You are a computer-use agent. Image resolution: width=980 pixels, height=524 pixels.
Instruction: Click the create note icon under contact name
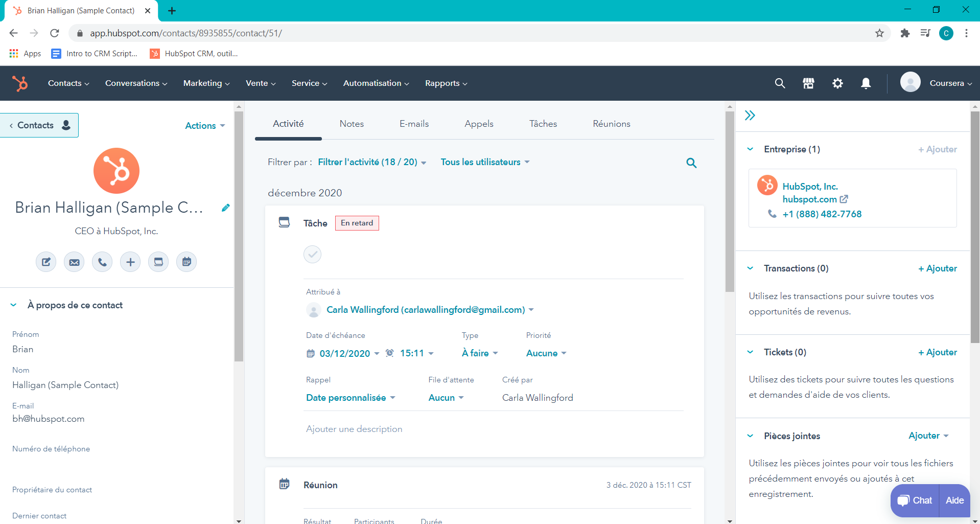(46, 262)
